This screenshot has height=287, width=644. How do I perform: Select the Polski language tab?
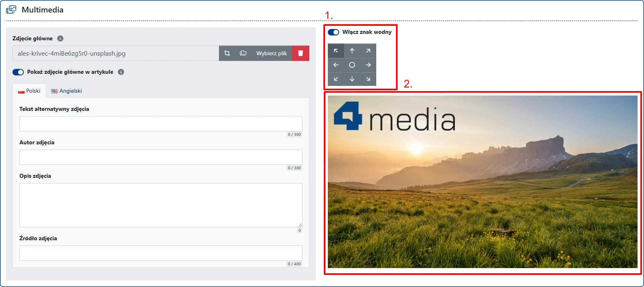(29, 91)
